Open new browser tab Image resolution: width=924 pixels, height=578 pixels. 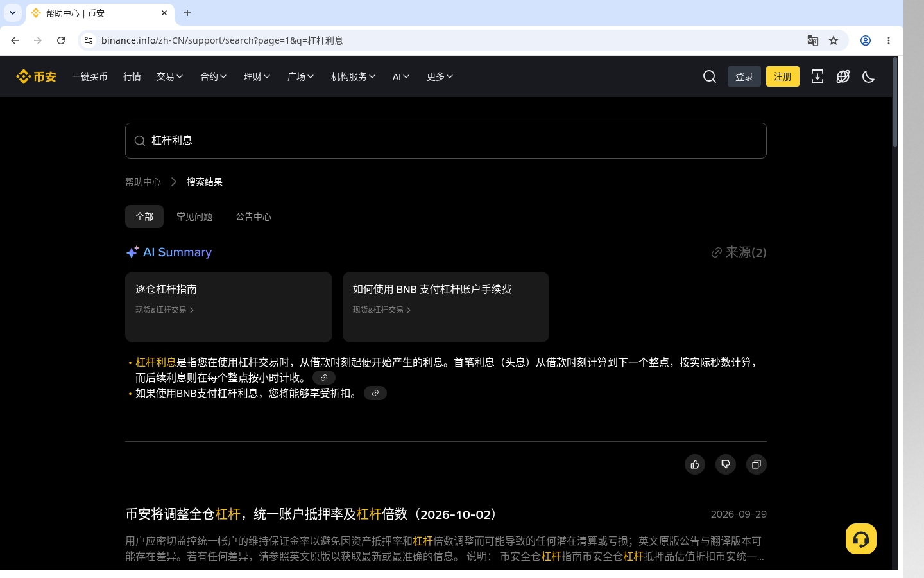click(x=187, y=13)
